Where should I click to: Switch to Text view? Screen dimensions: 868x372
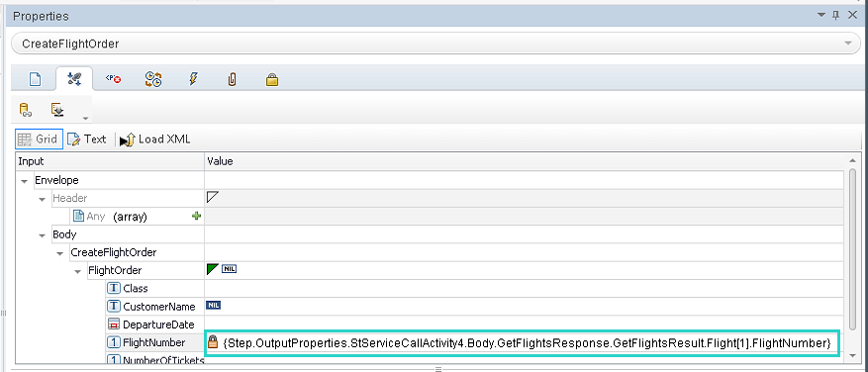[86, 139]
